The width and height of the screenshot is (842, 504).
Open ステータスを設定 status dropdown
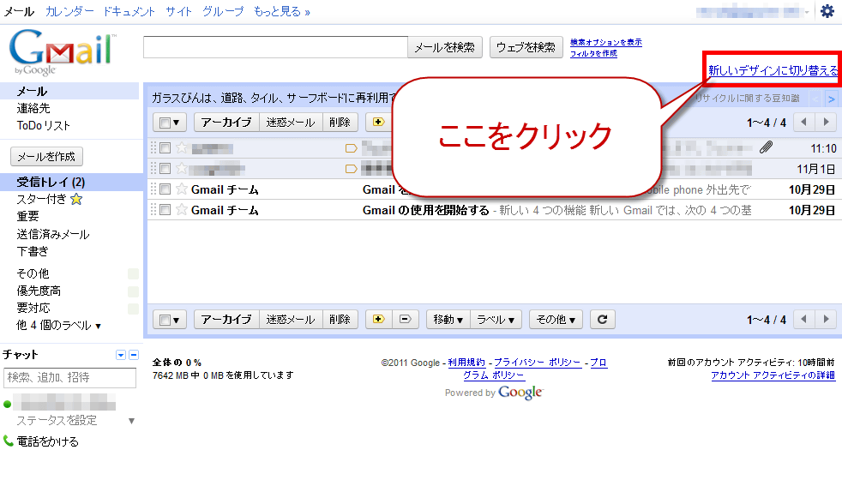[131, 421]
